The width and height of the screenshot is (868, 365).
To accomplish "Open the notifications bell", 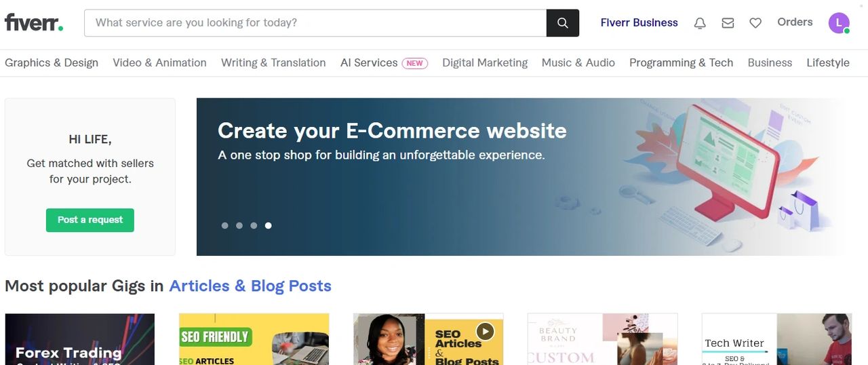I will click(700, 23).
